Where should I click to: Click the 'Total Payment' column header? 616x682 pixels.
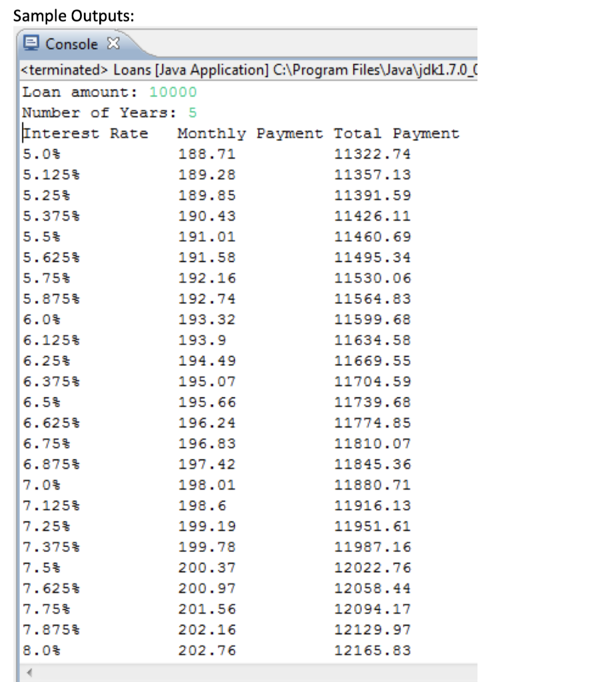[x=396, y=133]
